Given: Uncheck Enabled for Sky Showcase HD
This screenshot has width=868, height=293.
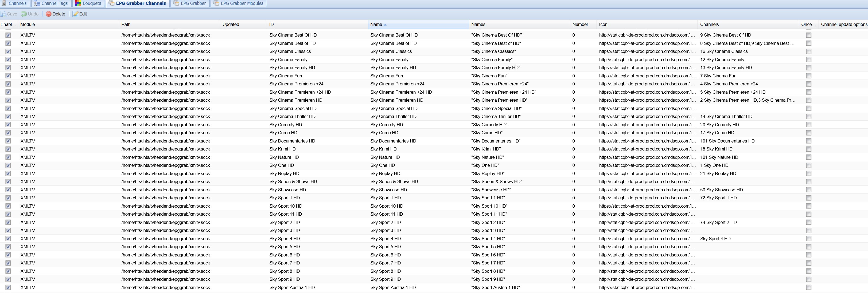Looking at the screenshot, I should (8, 190).
